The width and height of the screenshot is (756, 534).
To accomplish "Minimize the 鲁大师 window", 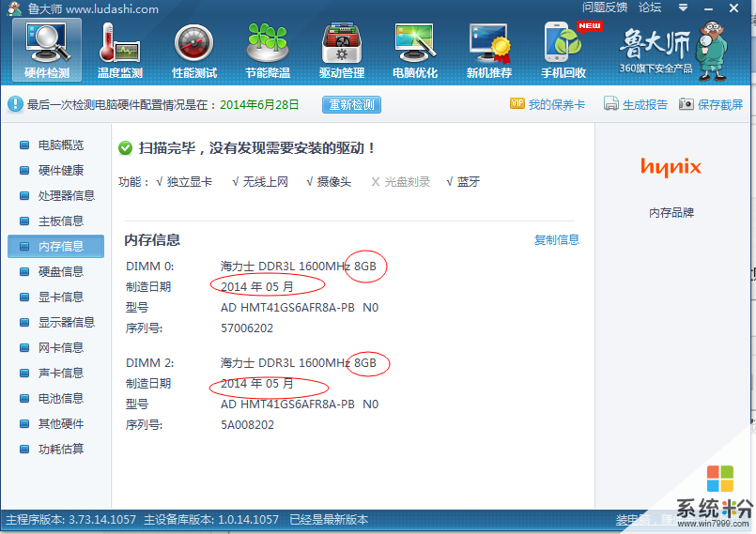I will 708,8.
